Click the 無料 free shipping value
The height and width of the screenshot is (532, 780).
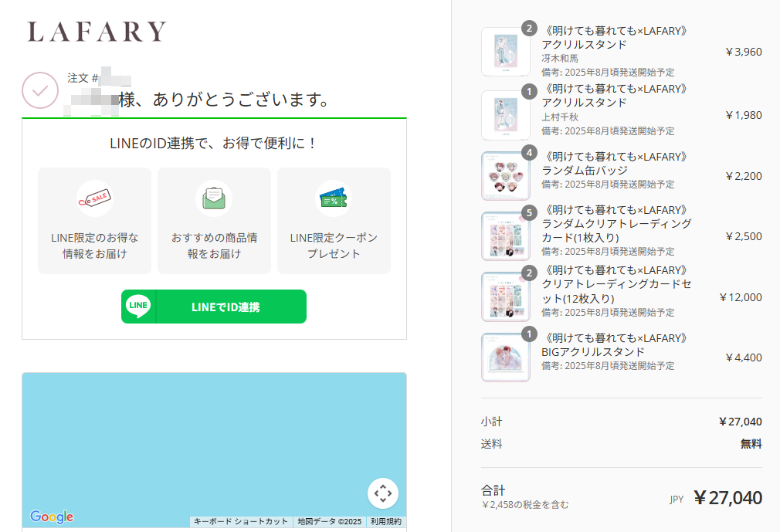751,443
